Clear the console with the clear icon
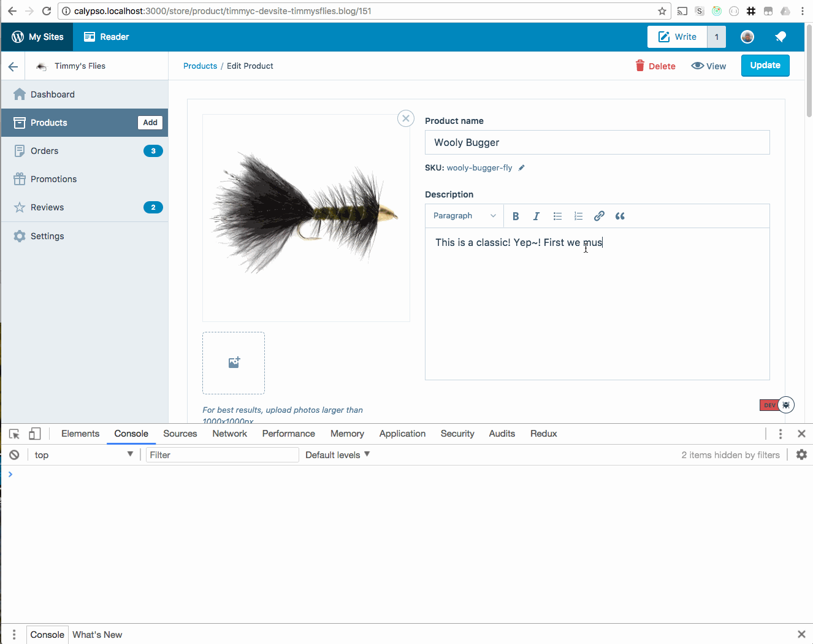The image size is (813, 644). 13,454
